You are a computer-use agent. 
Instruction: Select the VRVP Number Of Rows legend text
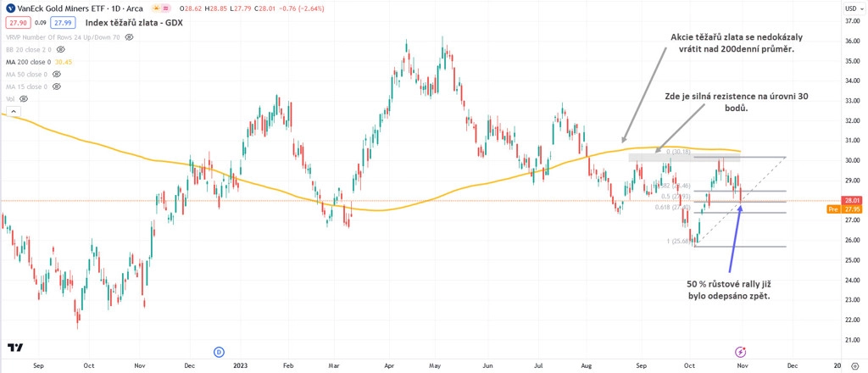click(x=64, y=37)
